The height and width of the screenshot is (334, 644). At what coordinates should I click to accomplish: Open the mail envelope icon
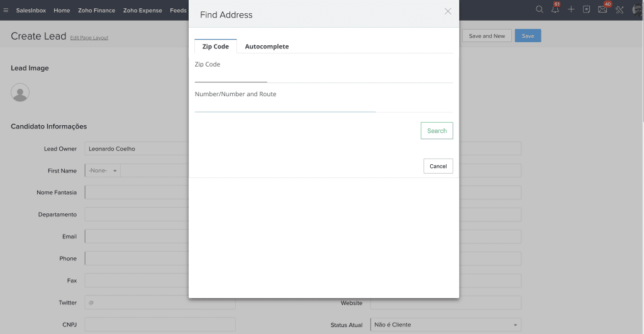coord(602,9)
